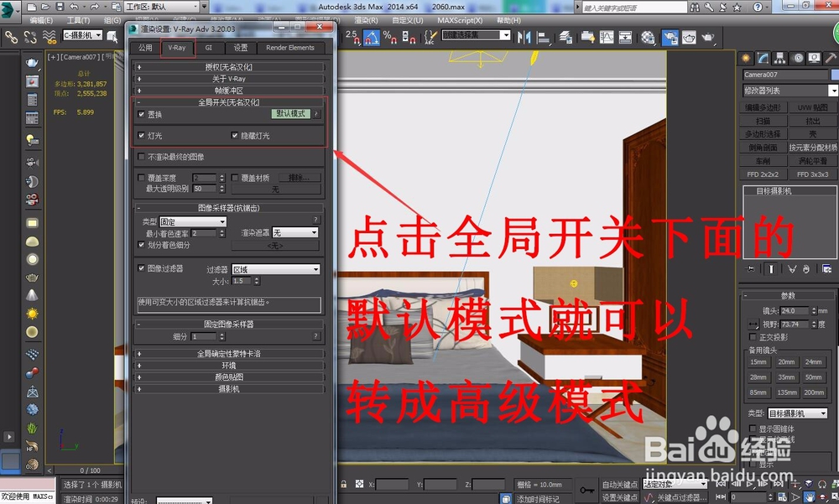Viewport: 839px width, 504px height.
Task: Enable the 不渲染最终的图像 checkbox
Action: click(141, 157)
